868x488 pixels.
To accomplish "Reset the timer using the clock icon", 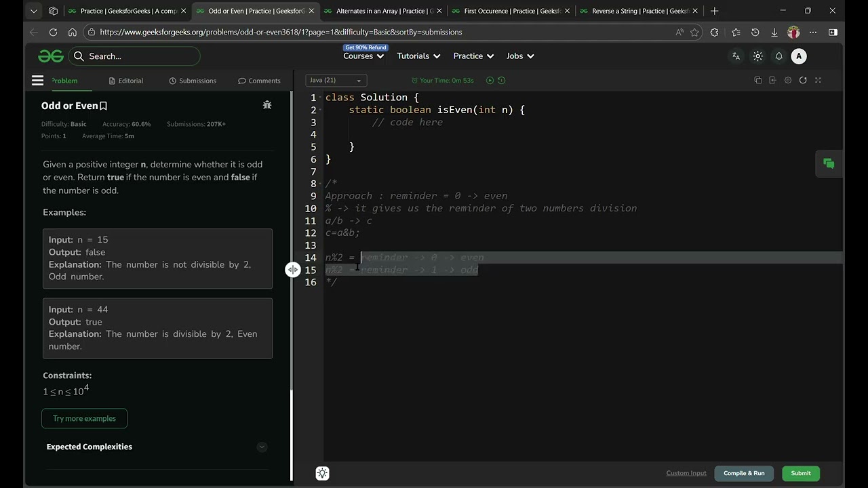I will click(502, 81).
